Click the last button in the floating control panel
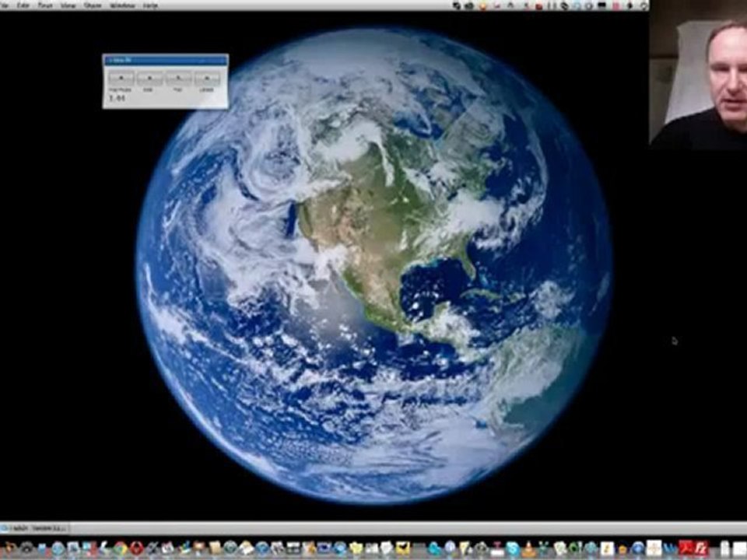The height and width of the screenshot is (560, 747). 207,78
